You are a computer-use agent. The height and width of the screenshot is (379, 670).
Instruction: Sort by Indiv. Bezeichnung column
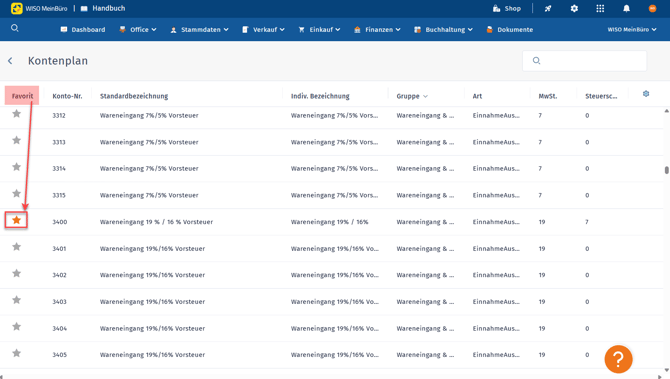tap(320, 96)
